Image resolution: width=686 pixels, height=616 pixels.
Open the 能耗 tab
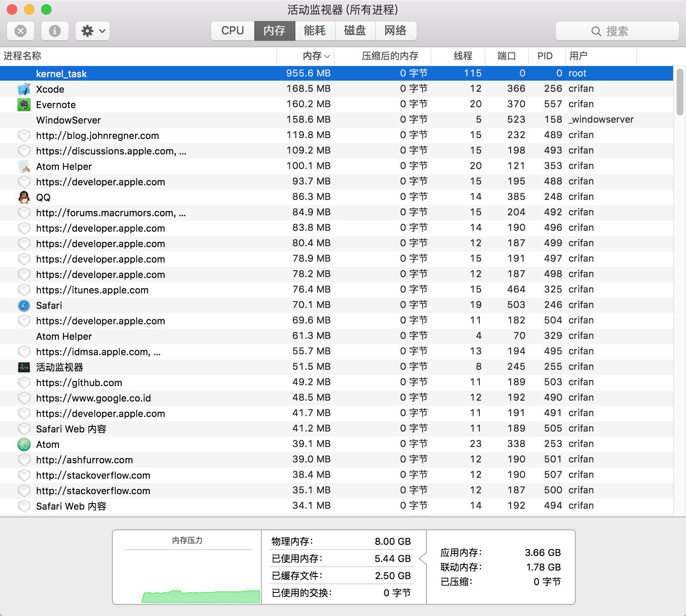315,31
